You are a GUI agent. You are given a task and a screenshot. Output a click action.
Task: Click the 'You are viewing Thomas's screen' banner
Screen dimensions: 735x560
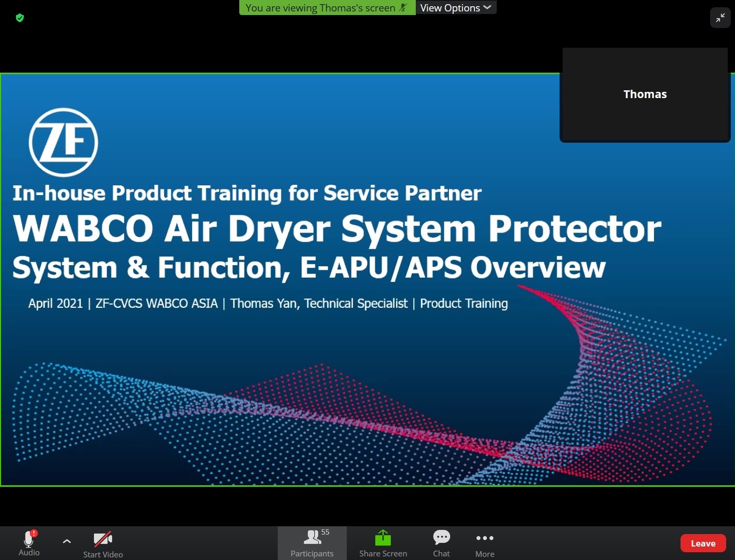(327, 8)
